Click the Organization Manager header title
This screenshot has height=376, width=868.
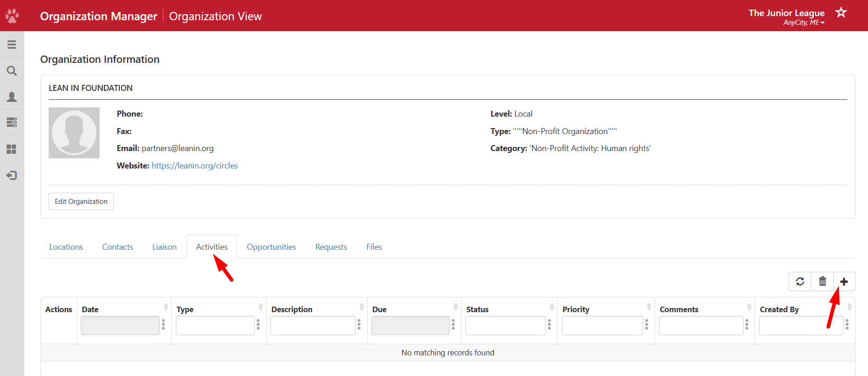click(x=99, y=16)
